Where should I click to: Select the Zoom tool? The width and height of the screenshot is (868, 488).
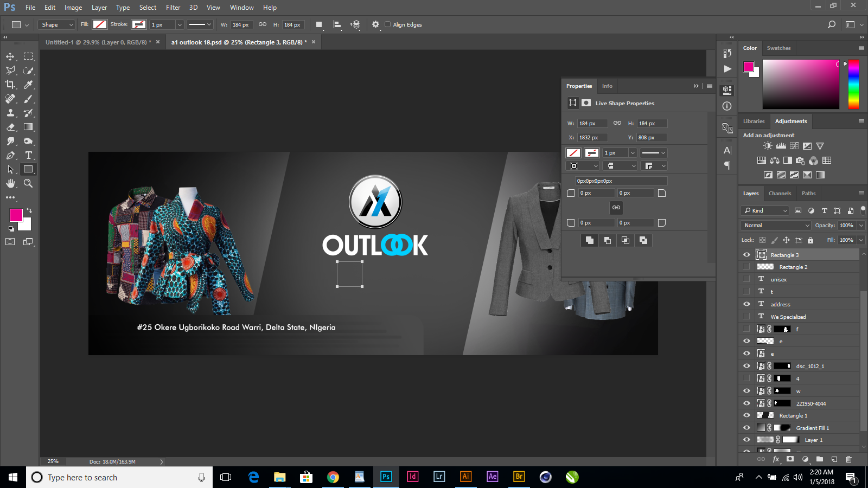(x=28, y=183)
